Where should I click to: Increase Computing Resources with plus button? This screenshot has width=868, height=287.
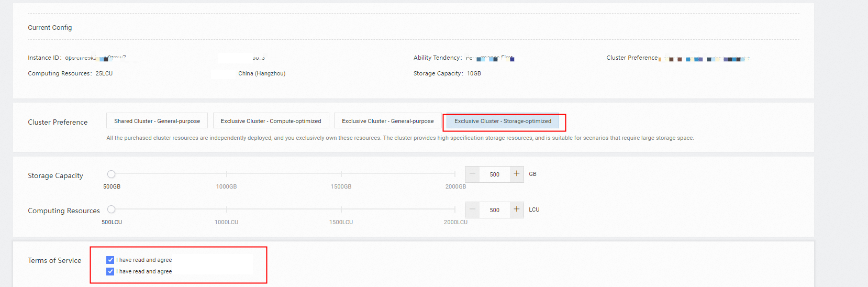click(x=517, y=209)
